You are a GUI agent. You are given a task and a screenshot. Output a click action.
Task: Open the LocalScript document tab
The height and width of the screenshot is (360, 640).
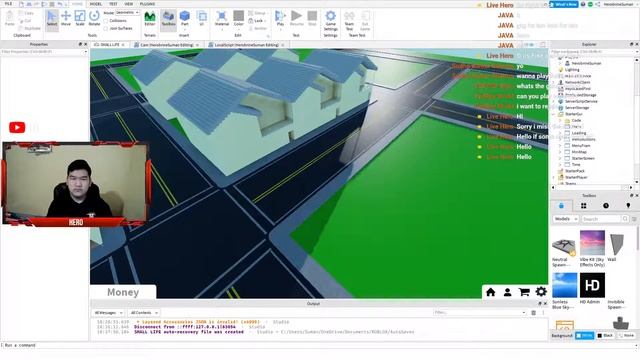(247, 45)
